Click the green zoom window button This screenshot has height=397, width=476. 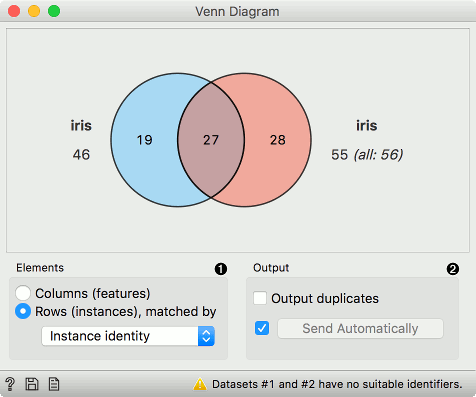[54, 11]
